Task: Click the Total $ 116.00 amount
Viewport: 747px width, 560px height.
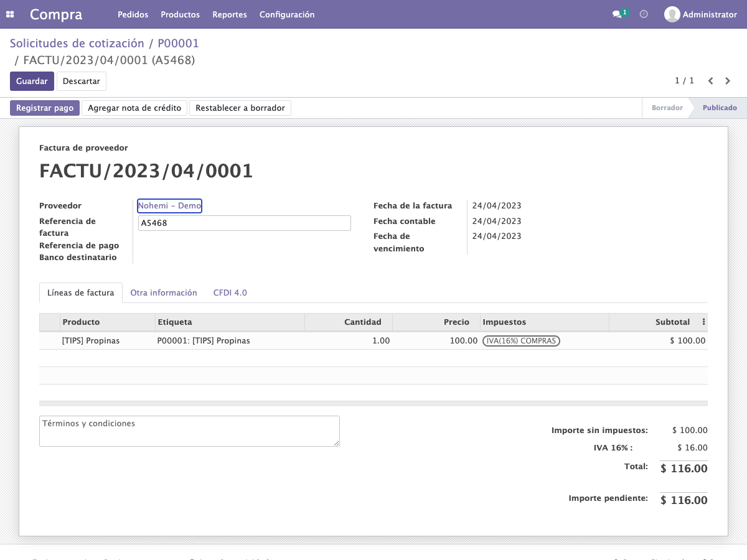Action: click(x=684, y=469)
